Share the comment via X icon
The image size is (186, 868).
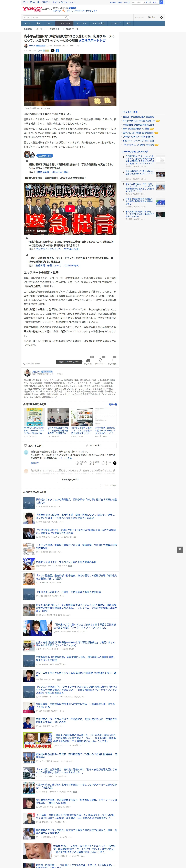114,463
